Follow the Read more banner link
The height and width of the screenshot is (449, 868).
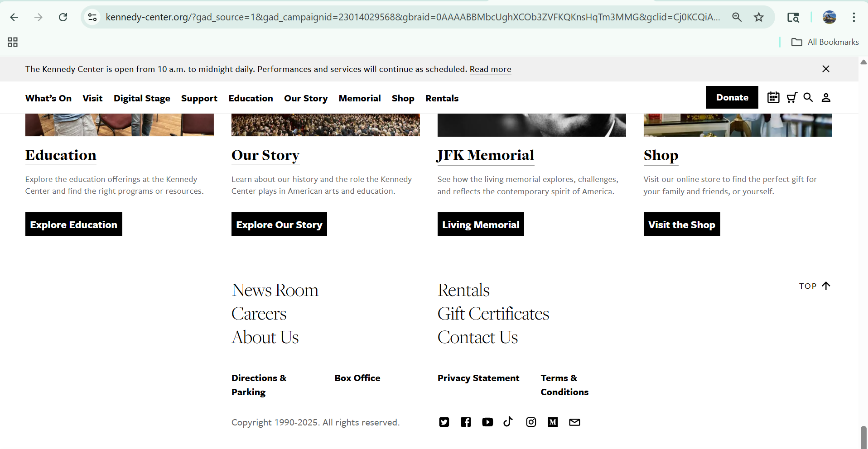tap(490, 69)
